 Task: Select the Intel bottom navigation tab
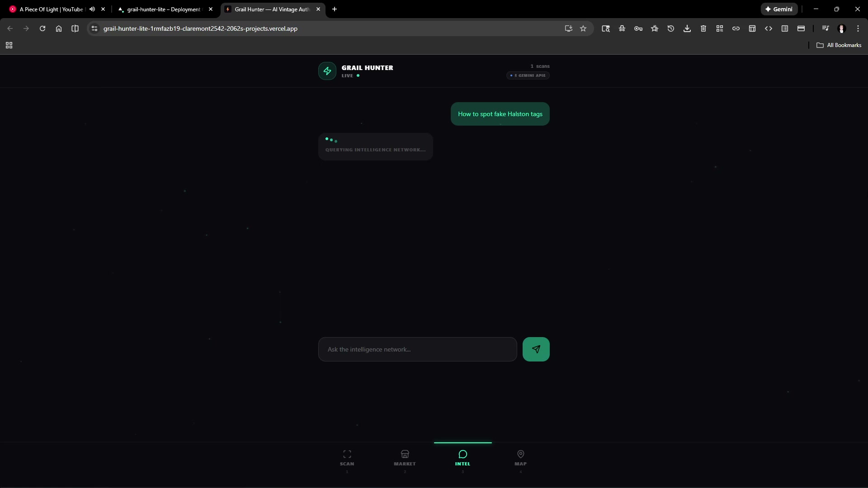pos(462,457)
